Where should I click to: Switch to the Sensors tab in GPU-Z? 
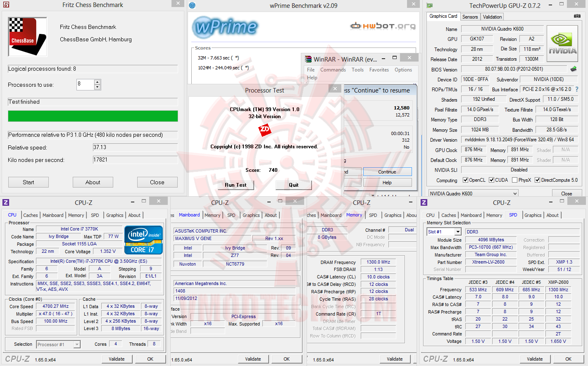470,17
